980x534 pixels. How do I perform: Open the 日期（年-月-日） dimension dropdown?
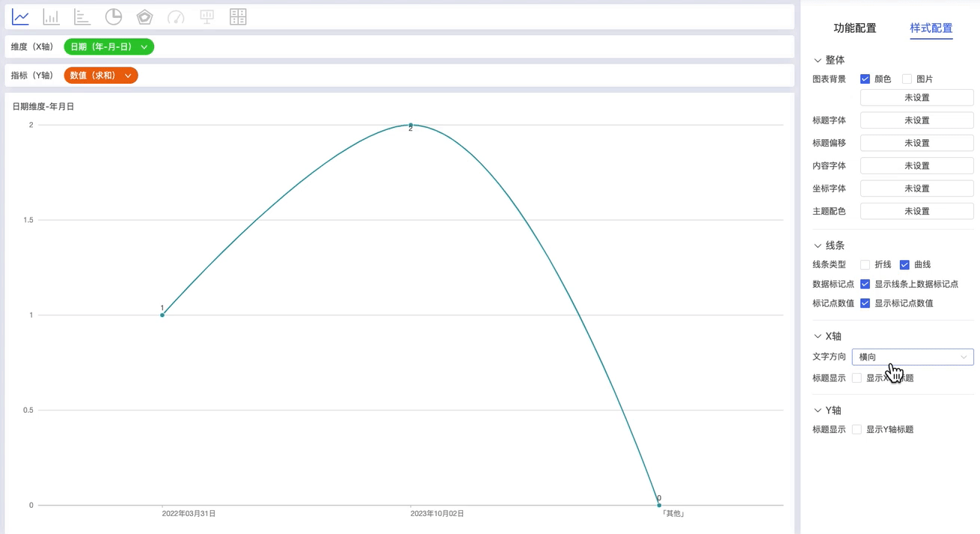109,46
